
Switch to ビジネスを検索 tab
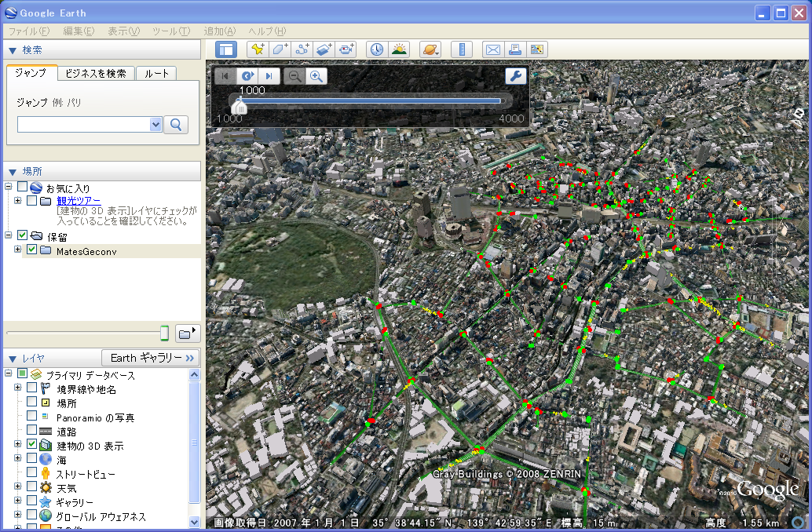96,74
